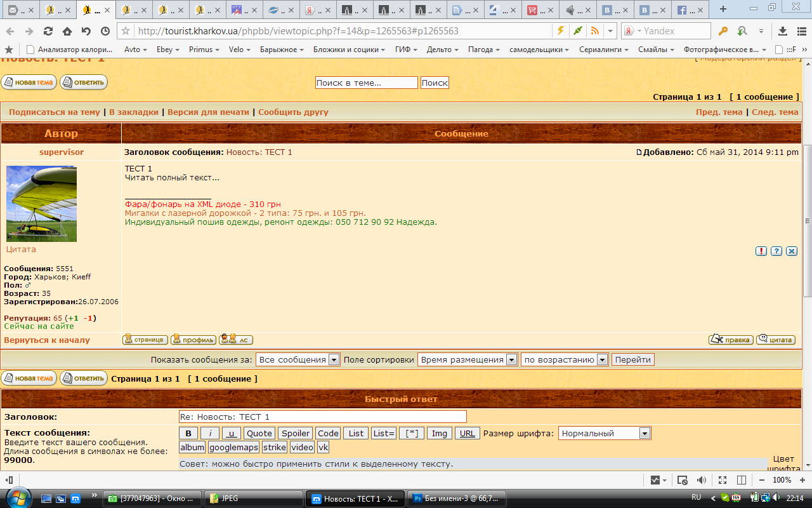Bookmark page using star in address bar
Screen dimensions: 812x508
click(126, 31)
